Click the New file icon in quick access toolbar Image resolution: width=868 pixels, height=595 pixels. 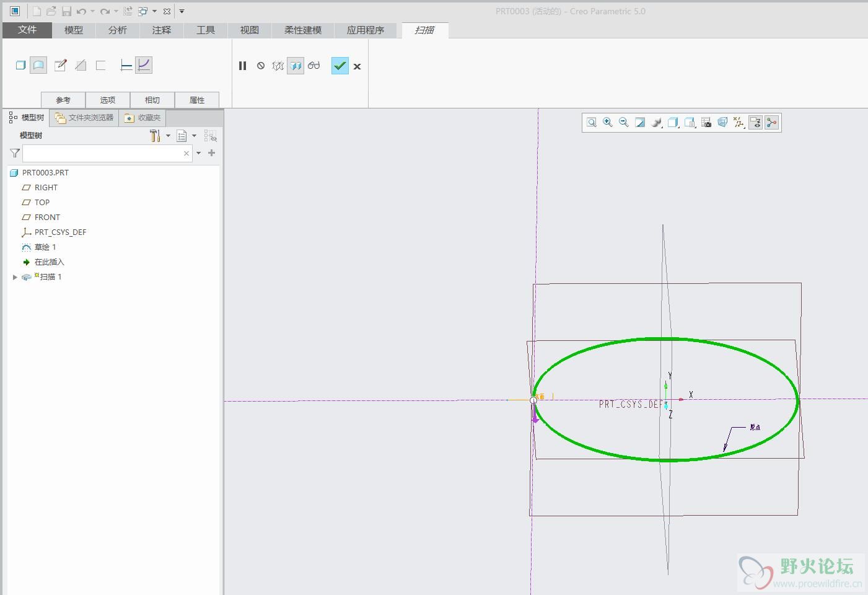click(37, 11)
